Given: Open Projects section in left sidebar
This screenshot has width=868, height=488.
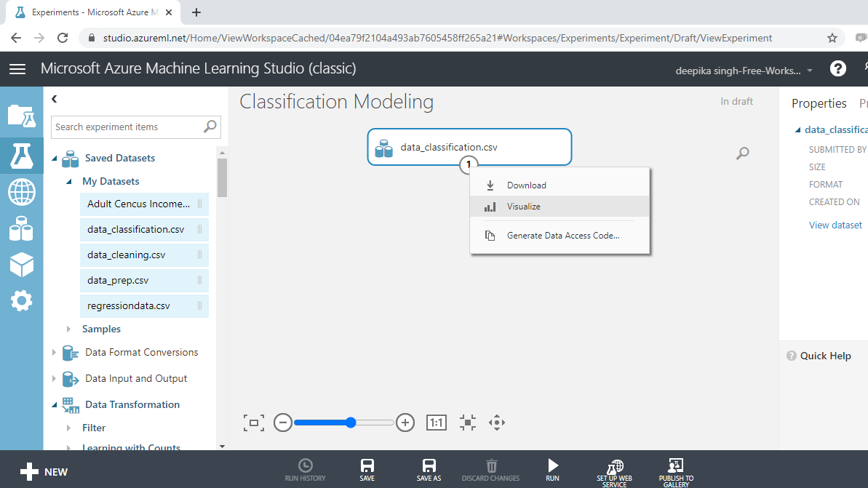Looking at the screenshot, I should coord(22,116).
